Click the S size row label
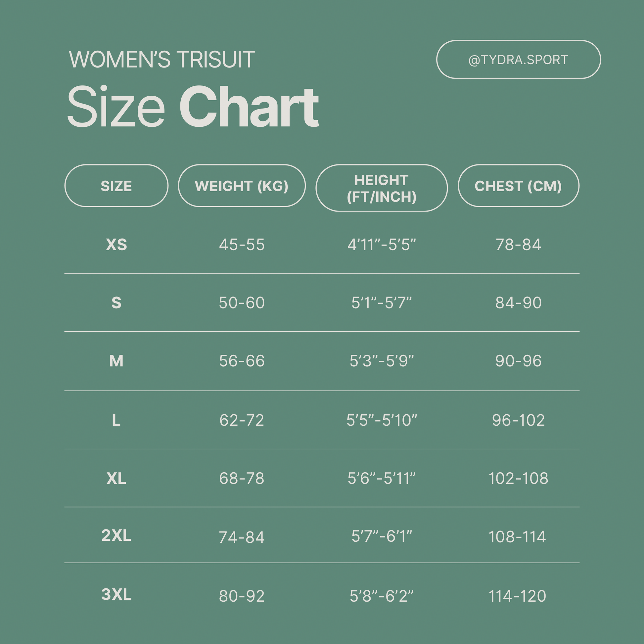Screen dimensions: 644x644 (x=116, y=303)
